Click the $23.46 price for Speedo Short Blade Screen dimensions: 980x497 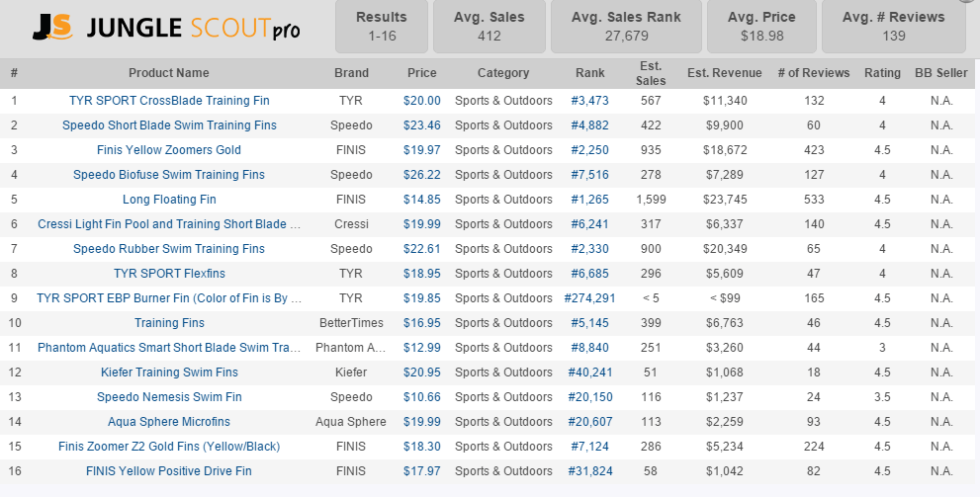(421, 125)
